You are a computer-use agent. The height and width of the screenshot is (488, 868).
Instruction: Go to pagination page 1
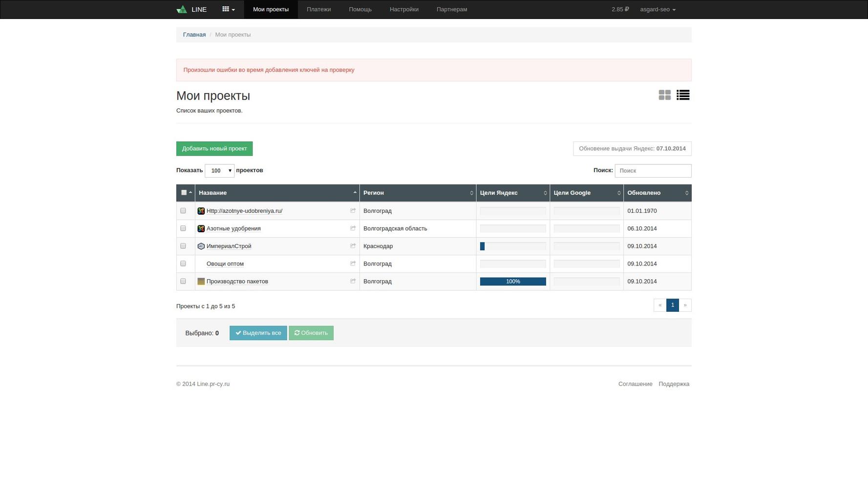pos(673,305)
